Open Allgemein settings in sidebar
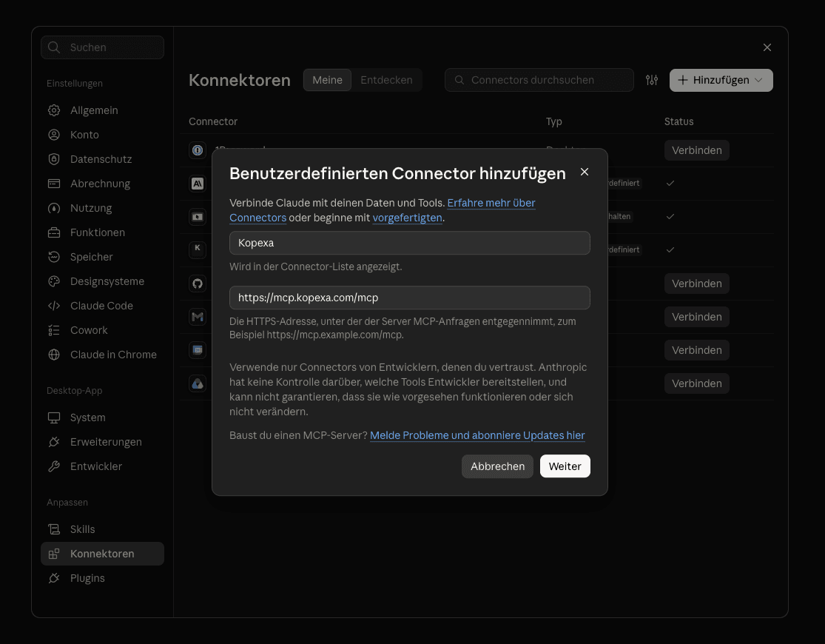This screenshot has height=644, width=825. point(102,110)
